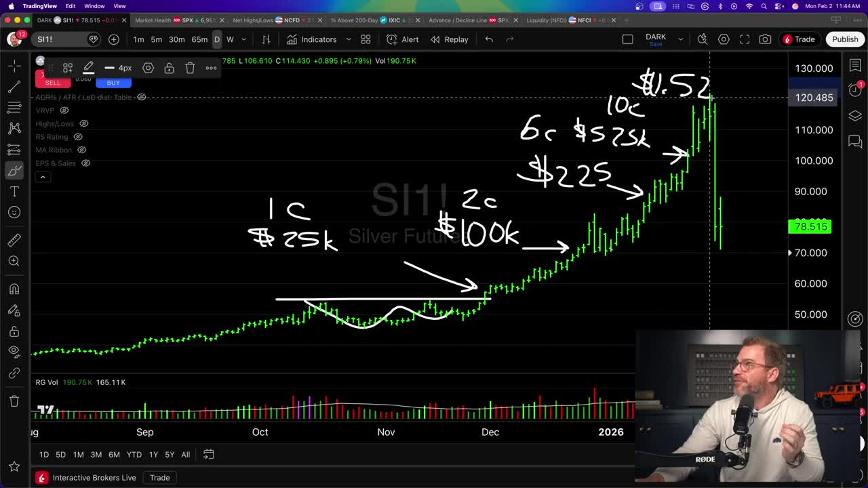Select the 1Y date range
Viewport: 868px width, 488px height.
click(153, 455)
